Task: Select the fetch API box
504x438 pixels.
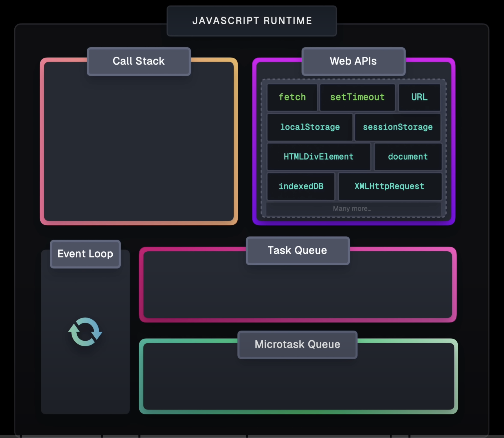Action: [292, 97]
